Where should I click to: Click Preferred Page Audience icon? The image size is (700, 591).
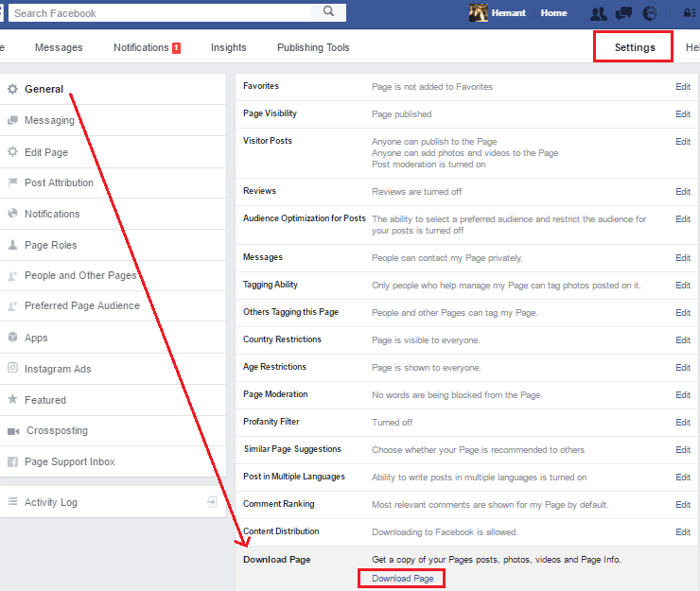point(12,306)
